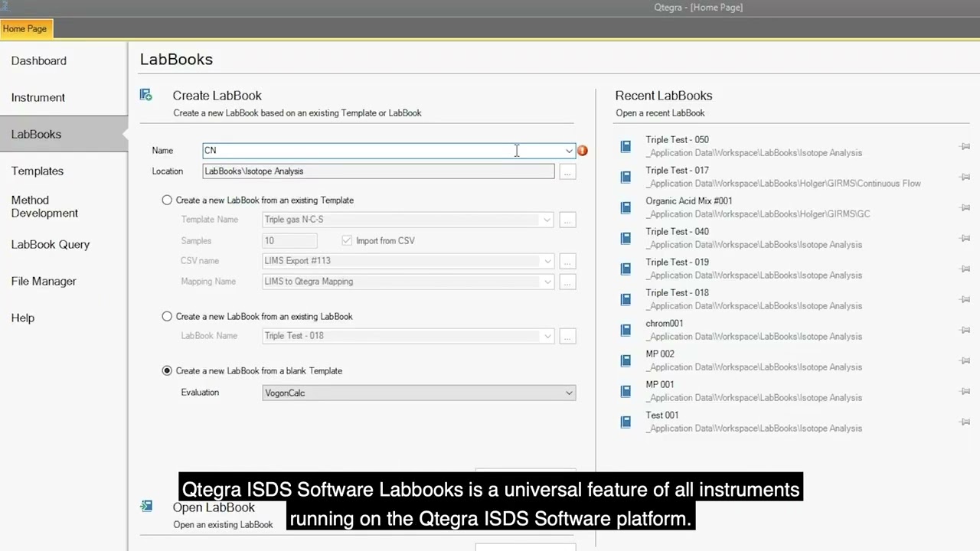
Task: Pin the MP 001 LabBook
Action: tap(965, 391)
